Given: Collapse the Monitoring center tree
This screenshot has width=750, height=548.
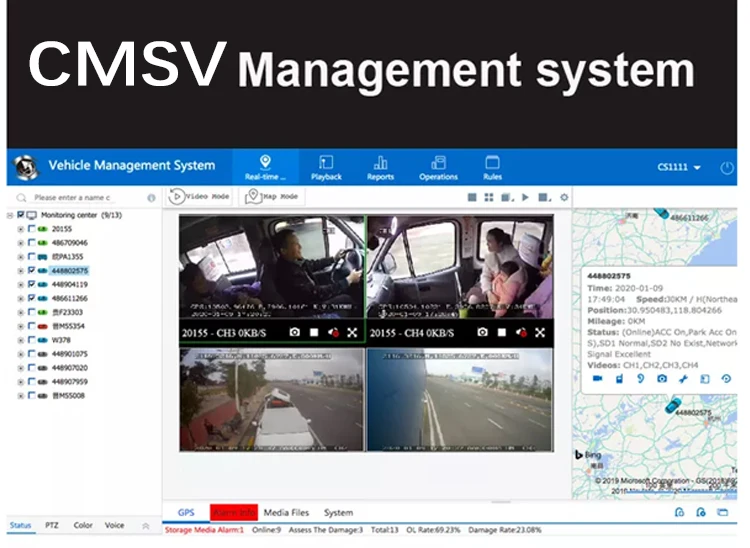Looking at the screenshot, I should 10,215.
